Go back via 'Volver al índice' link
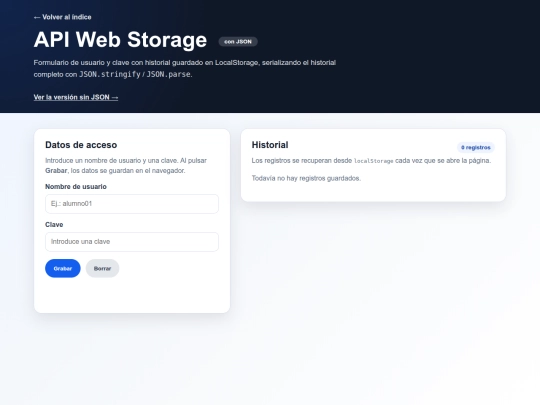 62,17
